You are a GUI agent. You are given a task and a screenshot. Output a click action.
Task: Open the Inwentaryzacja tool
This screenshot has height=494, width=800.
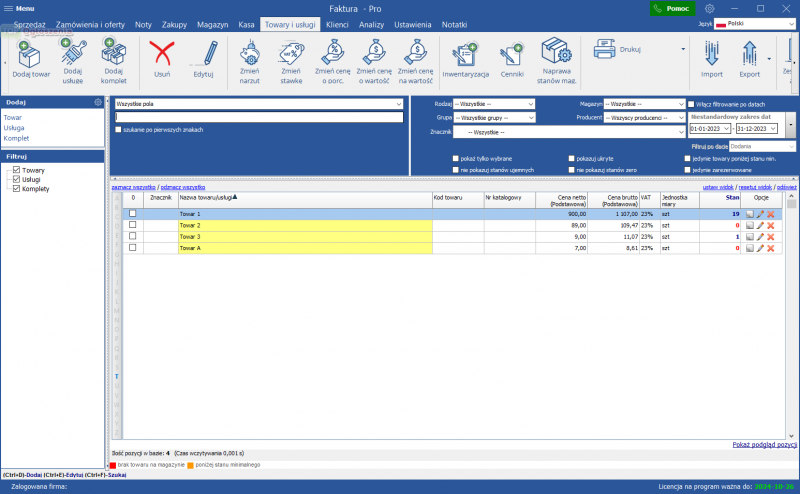tap(463, 52)
